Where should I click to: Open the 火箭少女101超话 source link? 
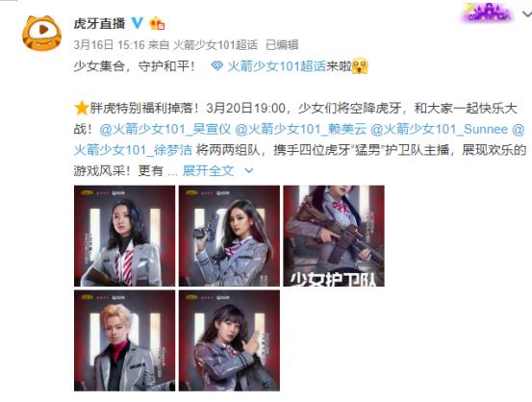[x=215, y=45]
